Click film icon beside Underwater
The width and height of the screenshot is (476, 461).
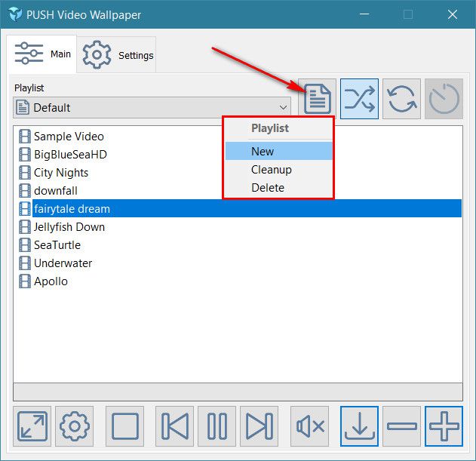[x=25, y=263]
